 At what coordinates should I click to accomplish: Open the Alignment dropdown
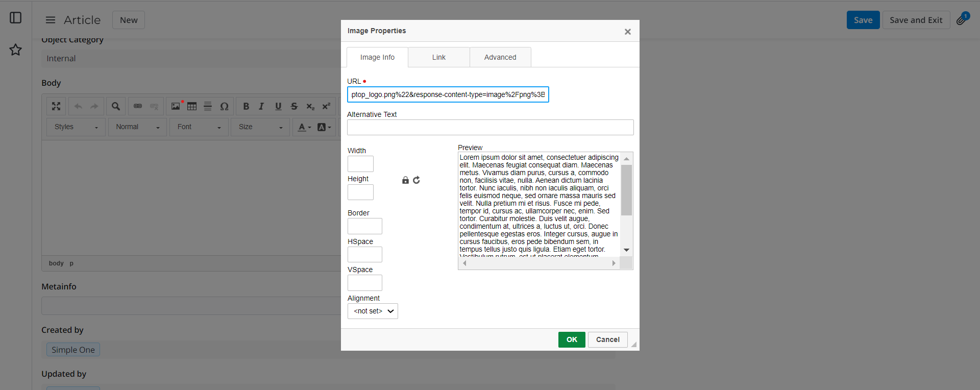tap(373, 311)
